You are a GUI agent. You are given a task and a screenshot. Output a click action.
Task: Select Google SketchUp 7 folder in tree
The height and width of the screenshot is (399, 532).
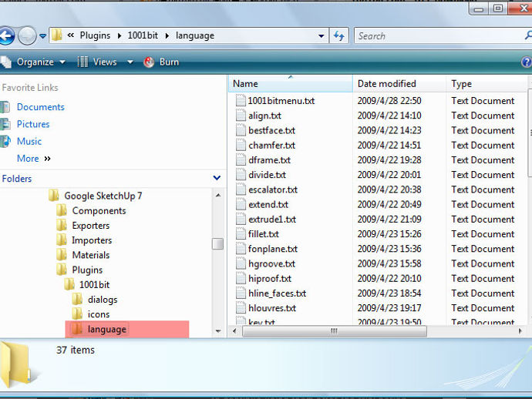(x=103, y=196)
